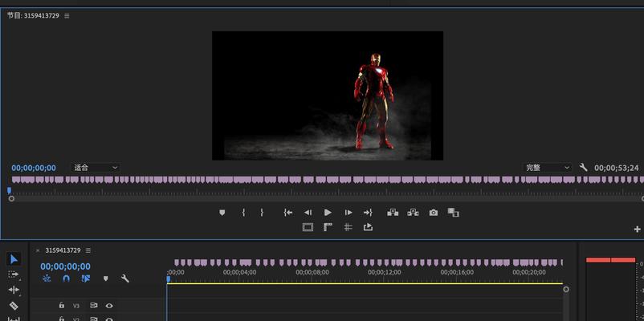This screenshot has width=644, height=321.
Task: Step back one frame
Action: [x=308, y=213]
